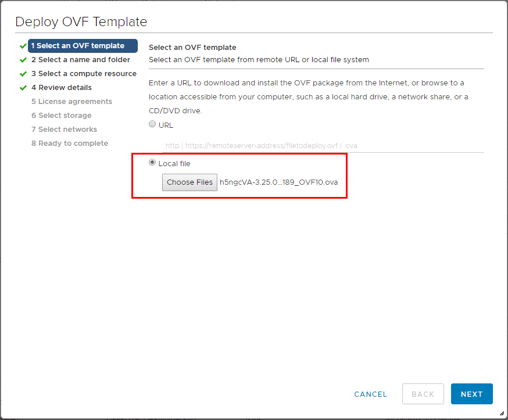Screen dimensions: 508x420
Task: Click the green checkmark beside step 1
Action: coord(23,46)
